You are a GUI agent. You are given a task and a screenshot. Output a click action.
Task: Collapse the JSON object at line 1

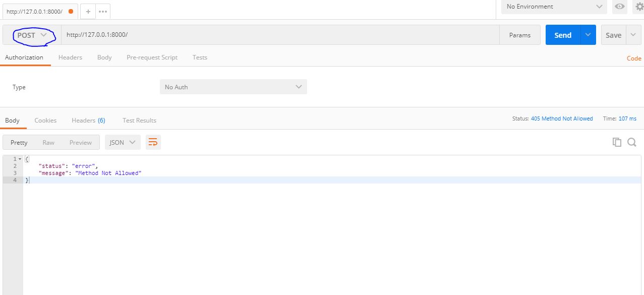point(20,159)
